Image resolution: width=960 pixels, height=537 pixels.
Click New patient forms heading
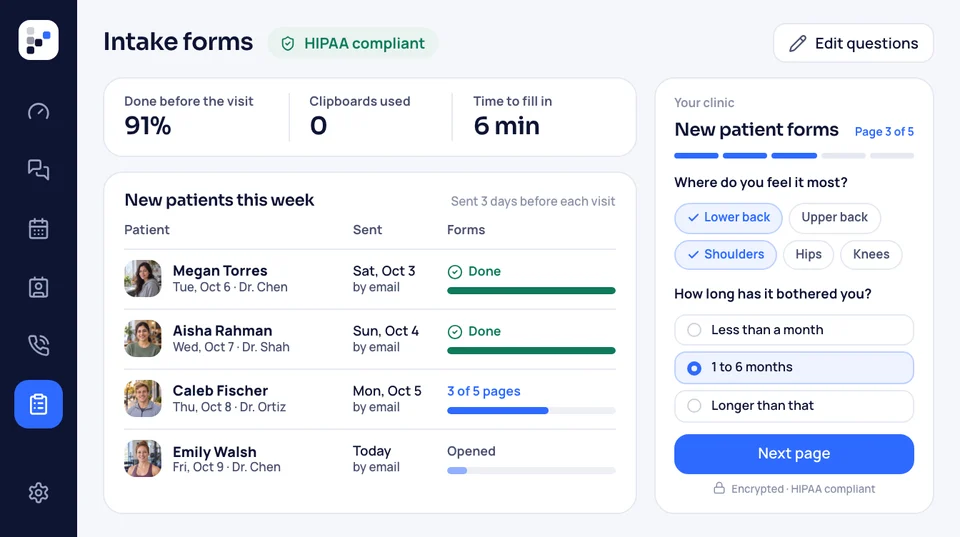pos(756,130)
